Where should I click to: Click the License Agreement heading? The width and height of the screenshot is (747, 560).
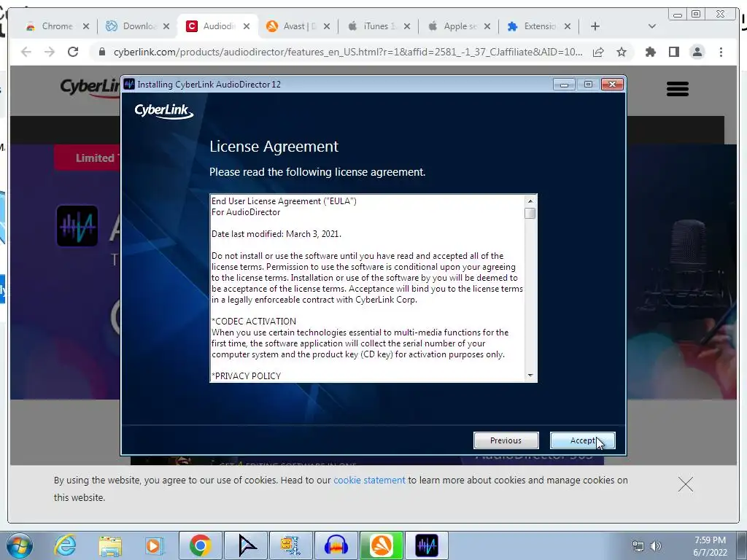click(274, 146)
